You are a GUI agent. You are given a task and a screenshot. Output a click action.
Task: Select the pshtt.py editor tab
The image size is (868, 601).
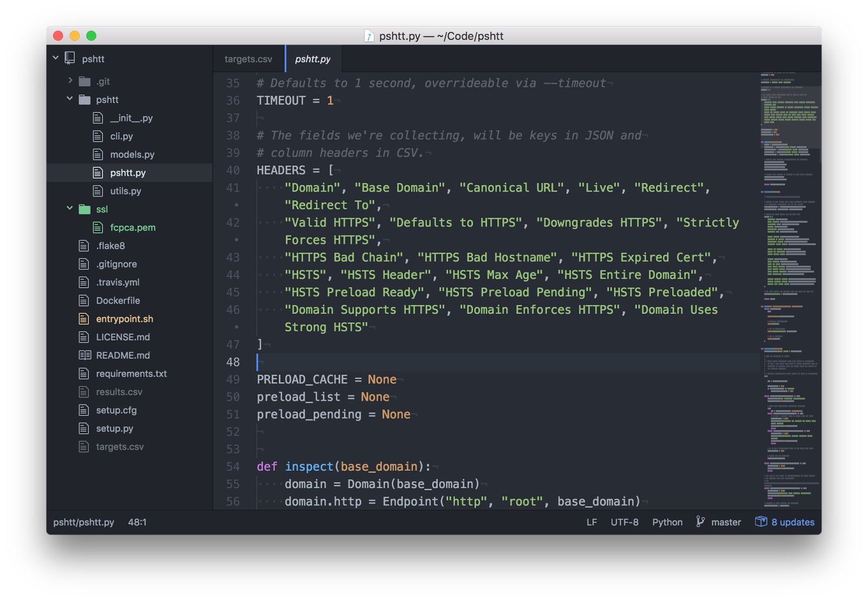(313, 59)
